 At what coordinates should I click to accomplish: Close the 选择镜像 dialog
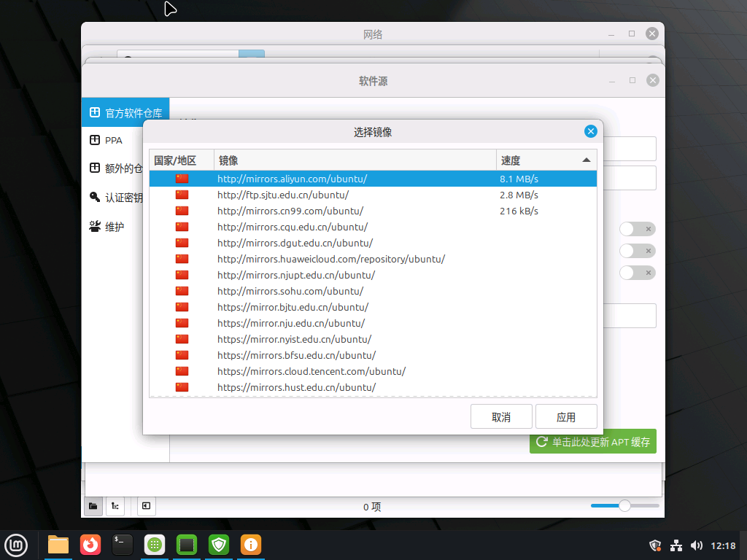[x=591, y=131]
